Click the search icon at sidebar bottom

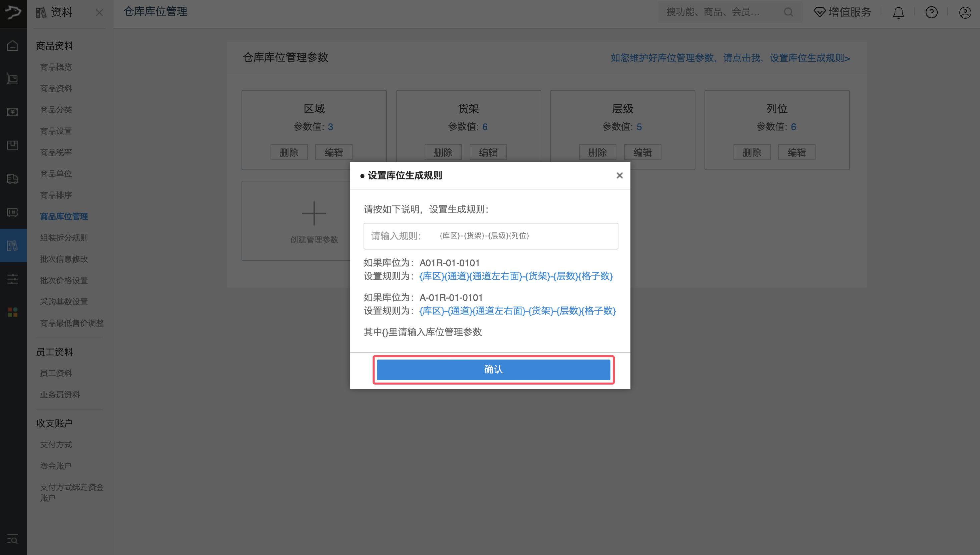tap(13, 539)
